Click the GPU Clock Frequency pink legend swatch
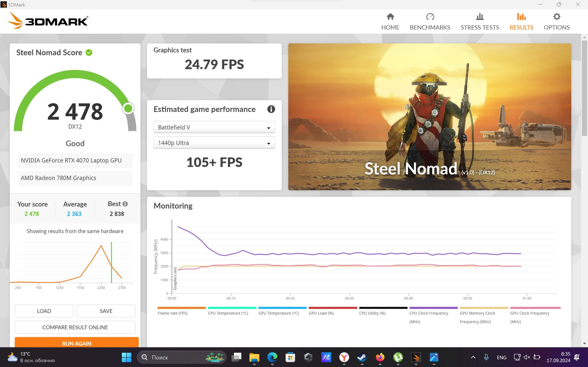This screenshot has width=588, height=367. click(535, 308)
